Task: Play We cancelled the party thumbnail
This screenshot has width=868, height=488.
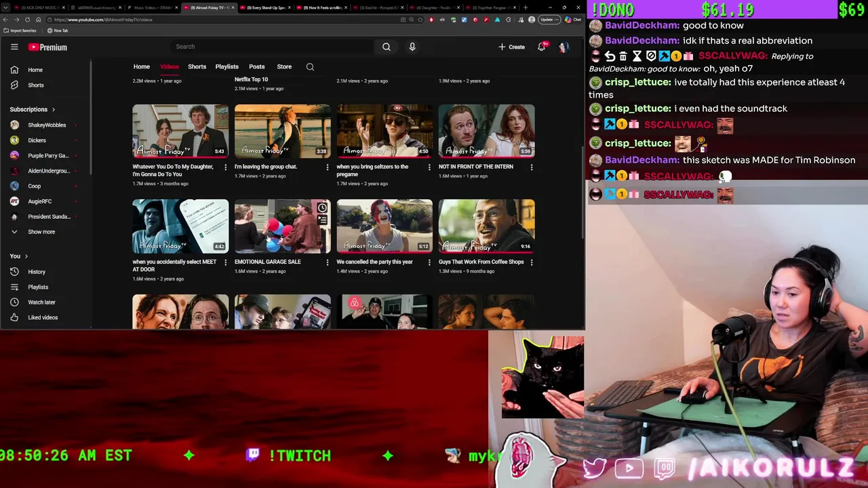Action: (384, 226)
